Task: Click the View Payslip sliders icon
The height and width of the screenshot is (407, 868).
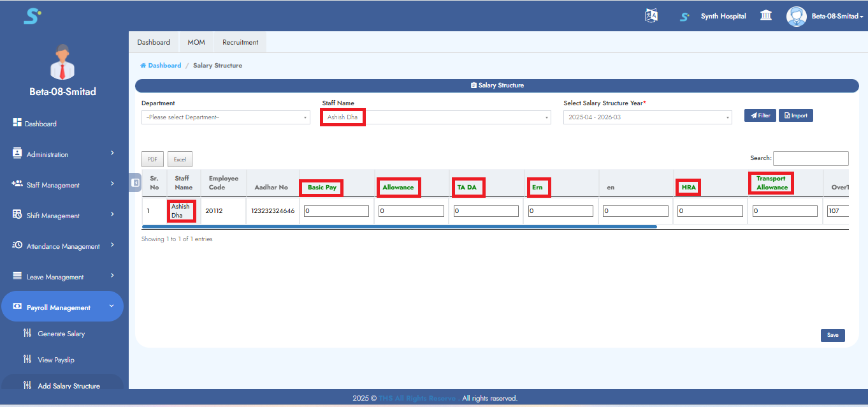Action: coord(27,360)
